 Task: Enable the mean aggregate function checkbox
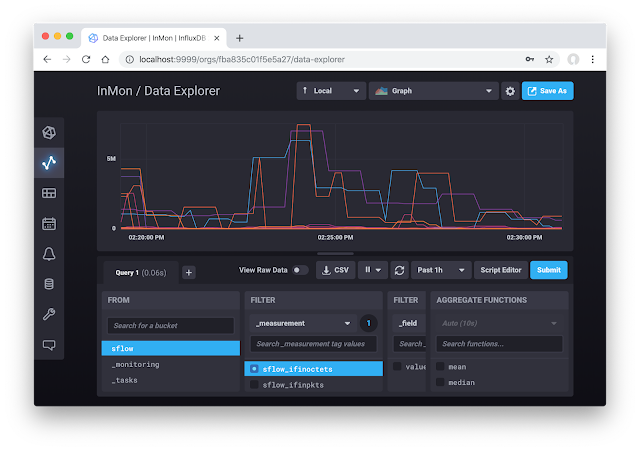(440, 366)
